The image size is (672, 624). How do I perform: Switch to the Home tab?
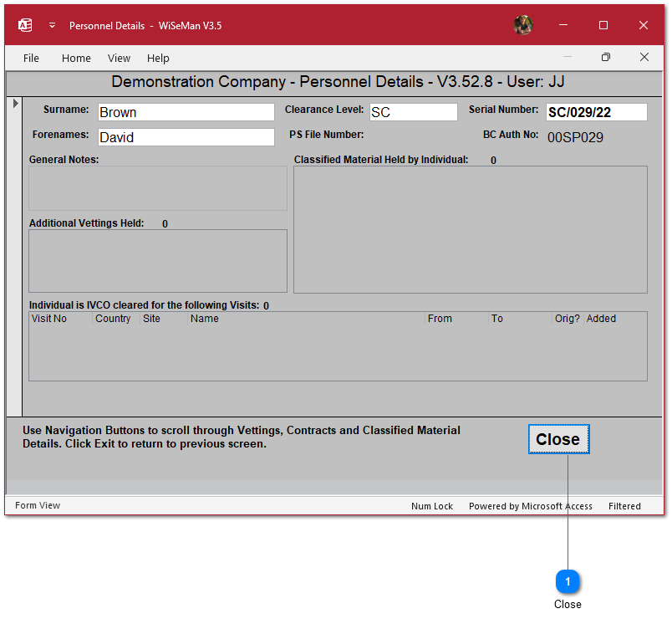point(76,59)
